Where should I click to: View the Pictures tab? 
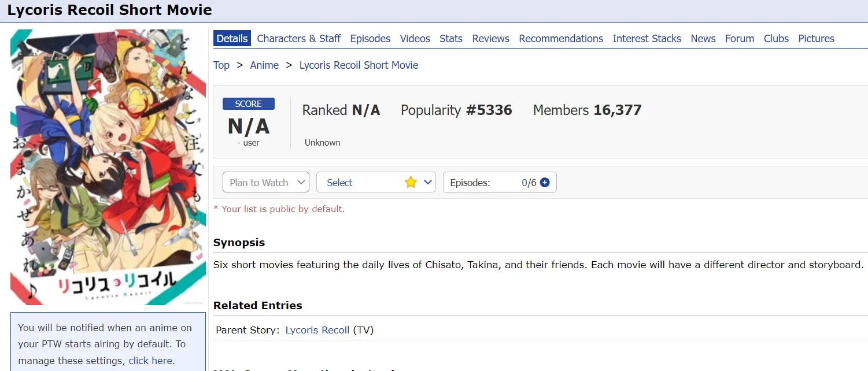coord(816,39)
